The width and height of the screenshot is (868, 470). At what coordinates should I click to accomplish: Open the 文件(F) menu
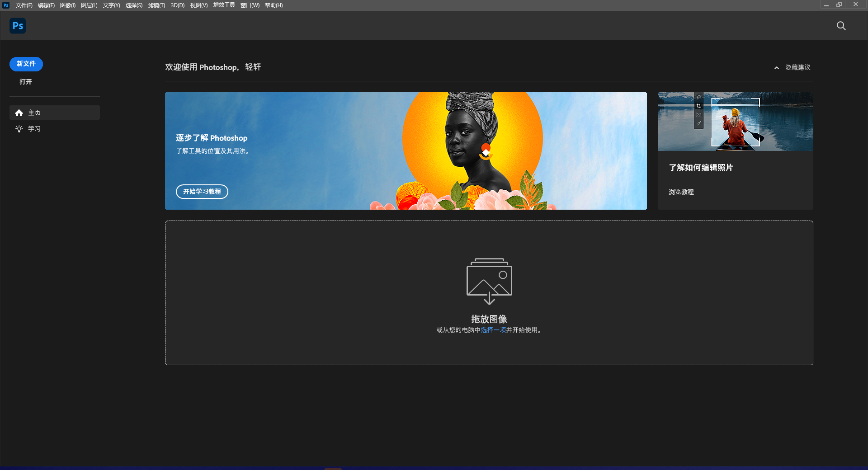[24, 5]
